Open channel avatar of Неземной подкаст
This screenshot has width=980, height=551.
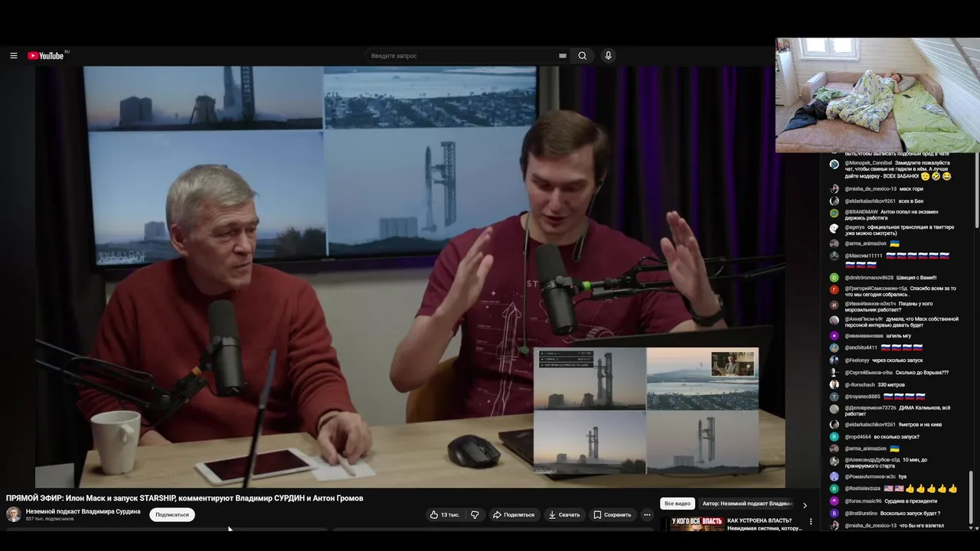pos(14,514)
